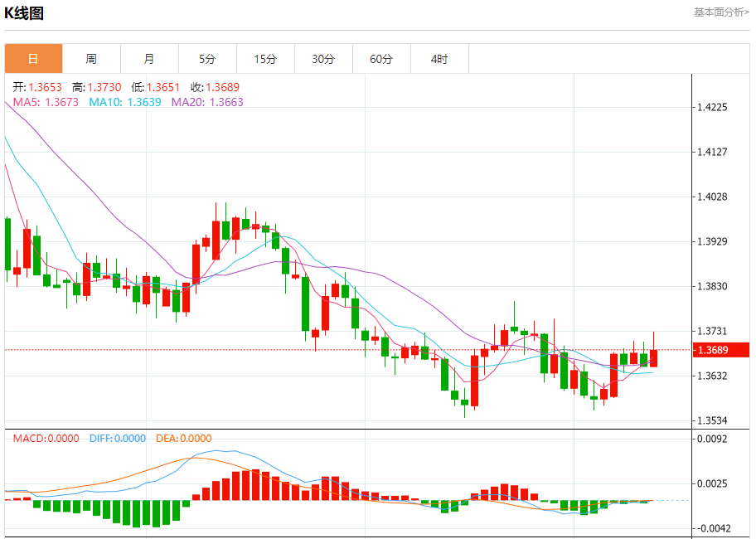Image resolution: width=756 pixels, height=539 pixels.
Task: Click the 0.0025 MACD axis label
Action: point(712,483)
